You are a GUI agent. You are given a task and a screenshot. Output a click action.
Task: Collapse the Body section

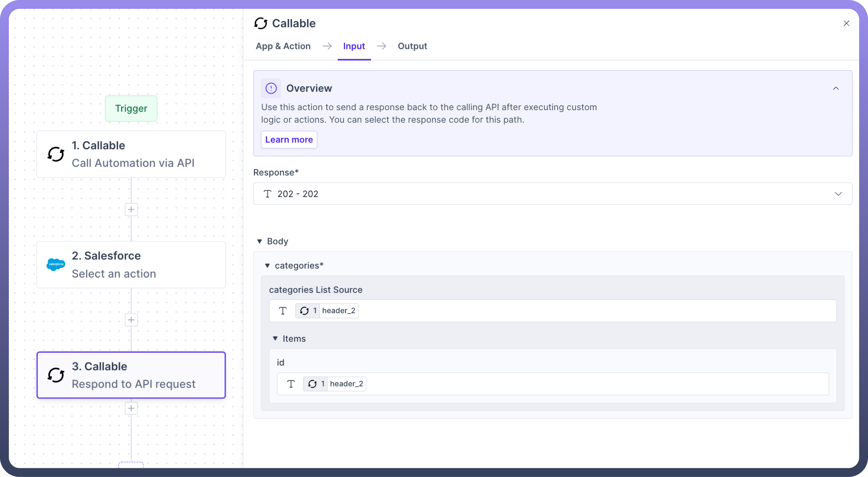pyautogui.click(x=260, y=241)
